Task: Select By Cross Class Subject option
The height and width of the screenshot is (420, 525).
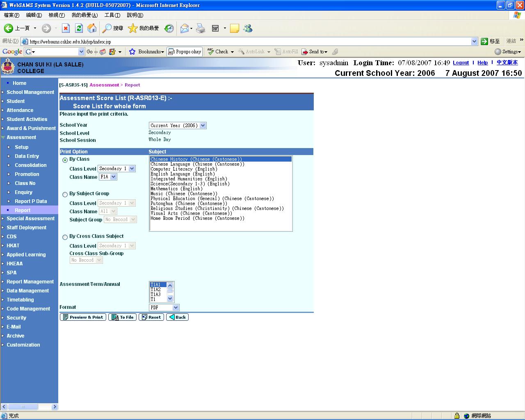Action: click(x=65, y=237)
